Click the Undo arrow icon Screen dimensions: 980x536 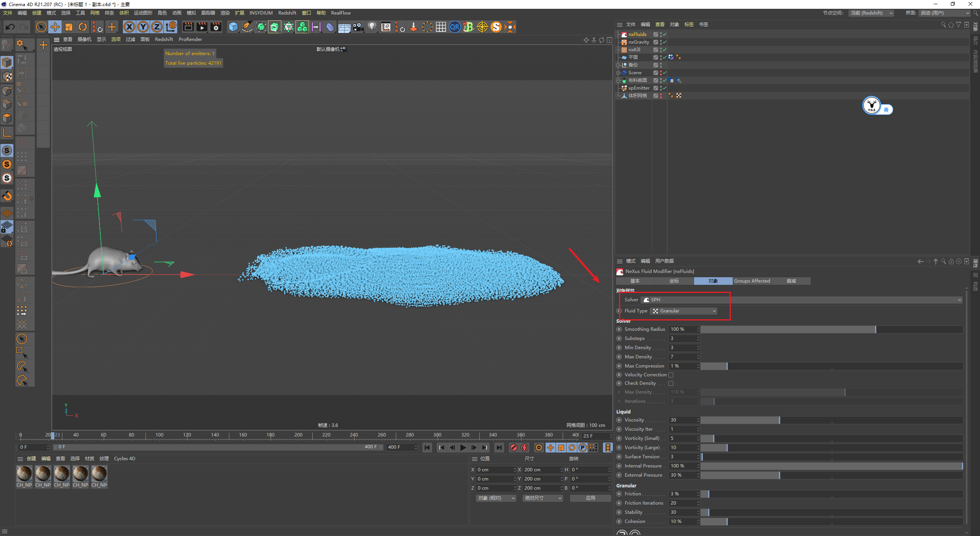pyautogui.click(x=10, y=27)
